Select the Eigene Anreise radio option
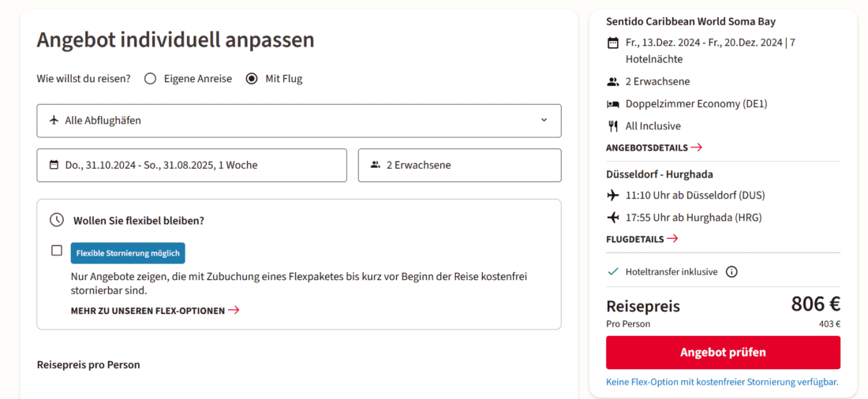Image resolution: width=868 pixels, height=399 pixels. [151, 79]
